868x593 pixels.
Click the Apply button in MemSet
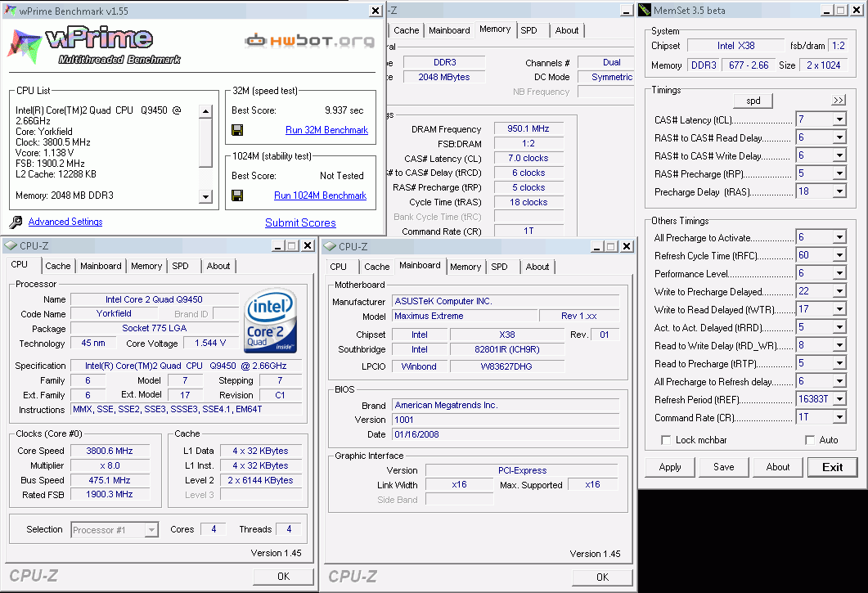(x=670, y=467)
